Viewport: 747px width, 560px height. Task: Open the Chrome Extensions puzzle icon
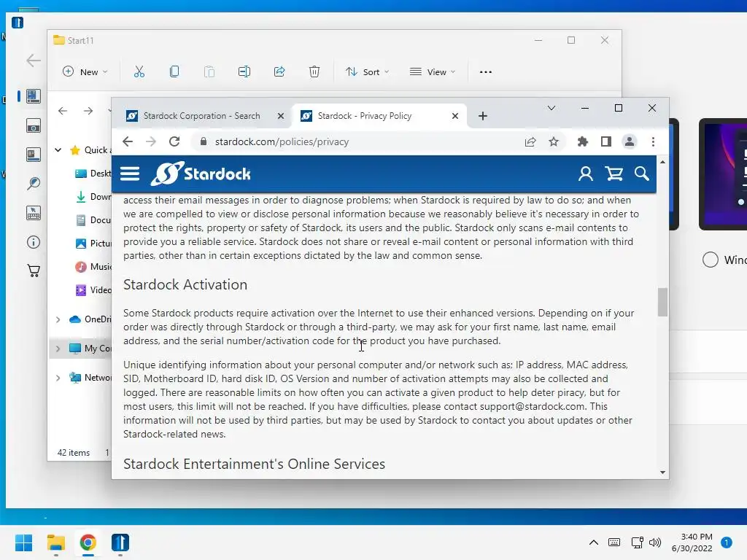[x=582, y=141]
